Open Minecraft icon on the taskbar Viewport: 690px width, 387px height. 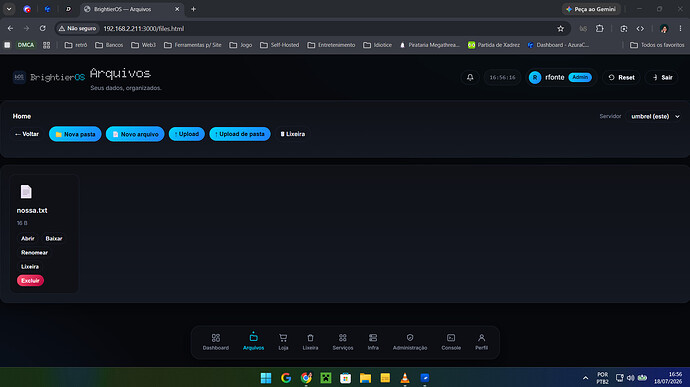(326, 378)
